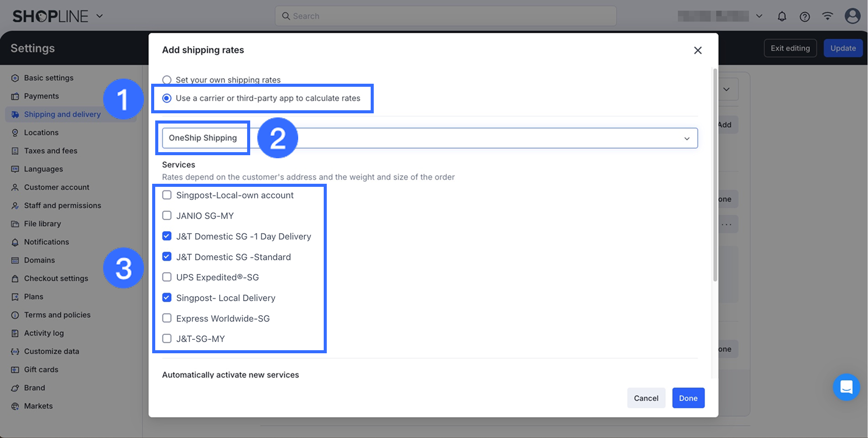Open the notifications bell icon
Image resolution: width=868 pixels, height=438 pixels.
click(x=782, y=16)
